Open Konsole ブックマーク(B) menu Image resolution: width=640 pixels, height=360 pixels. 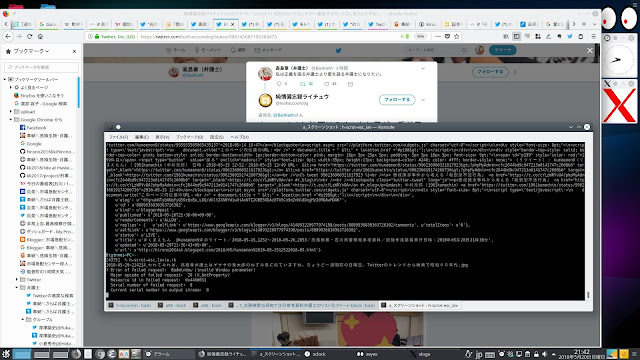point(189,137)
